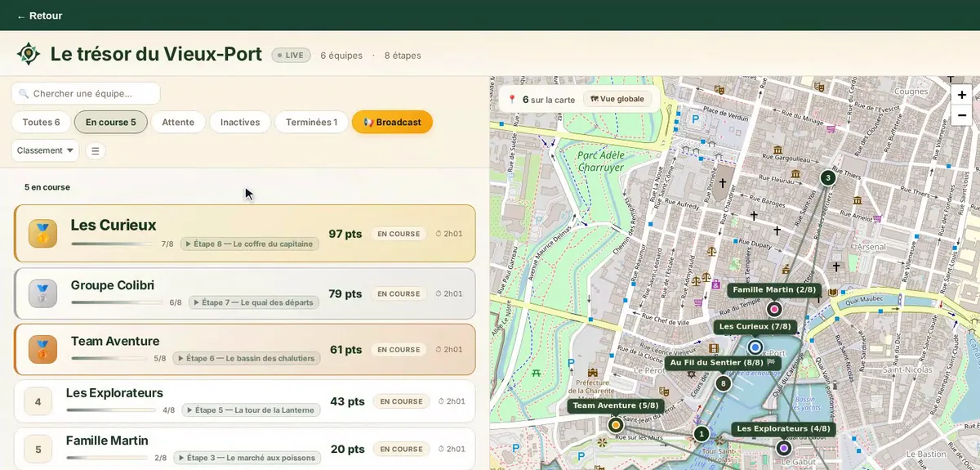Expand Étape 7 — Le quai des départs
The width and height of the screenshot is (980, 470).
(253, 302)
